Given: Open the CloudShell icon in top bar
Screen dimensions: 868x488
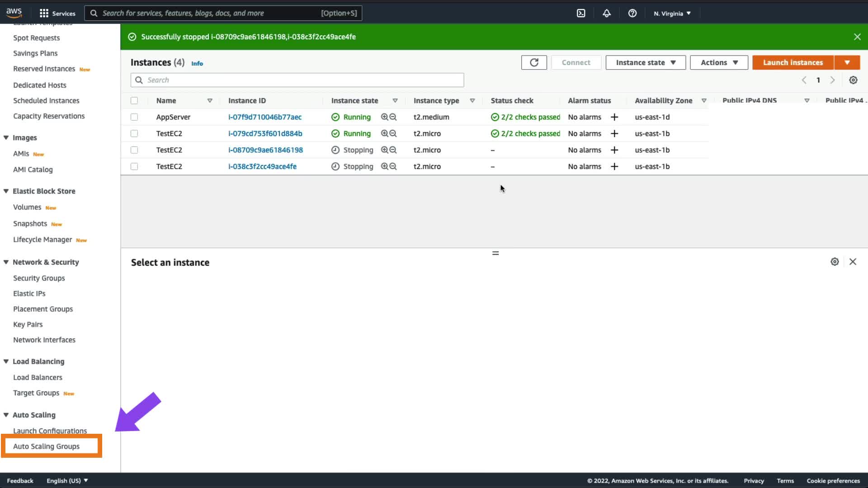Looking at the screenshot, I should 581,13.
